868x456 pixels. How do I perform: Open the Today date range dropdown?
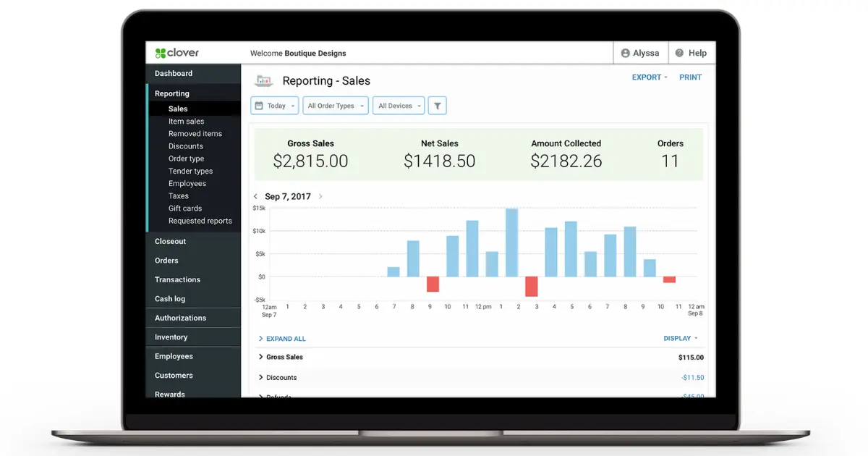(275, 106)
